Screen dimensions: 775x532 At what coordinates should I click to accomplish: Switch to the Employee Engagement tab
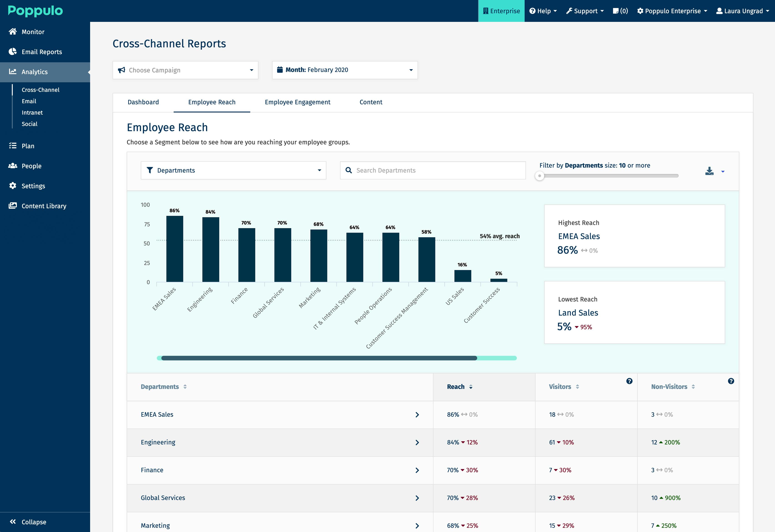(297, 102)
